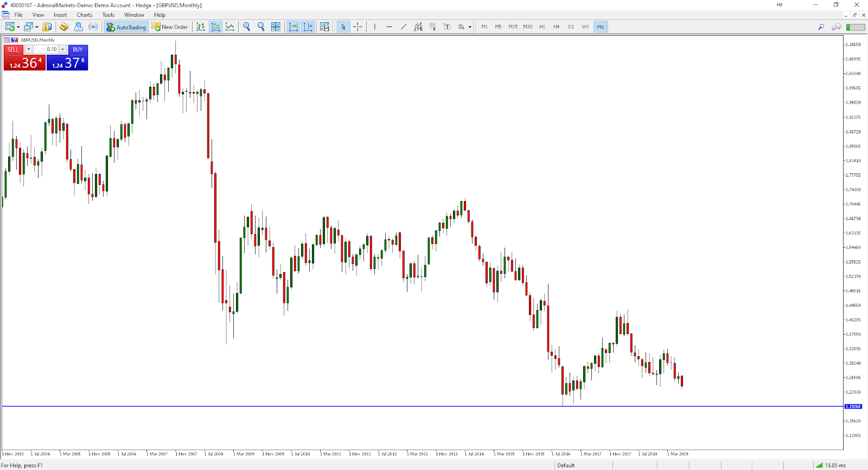868x470 pixels.
Task: Select M5 timeframe
Action: 498,27
